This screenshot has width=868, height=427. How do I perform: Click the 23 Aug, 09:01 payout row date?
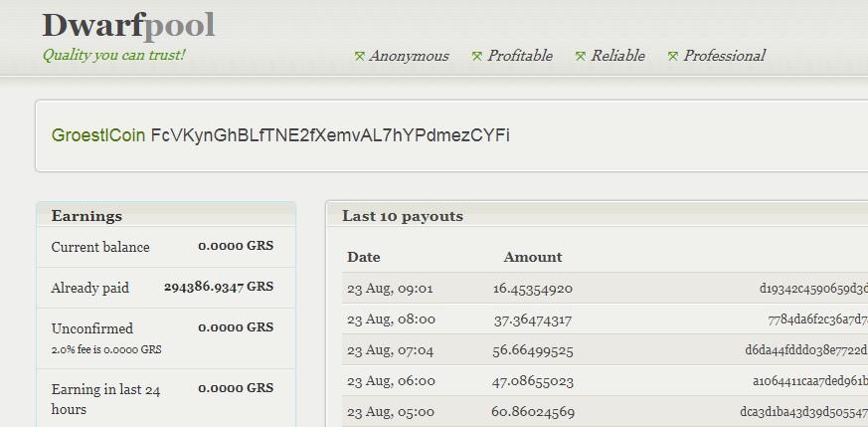pos(390,289)
